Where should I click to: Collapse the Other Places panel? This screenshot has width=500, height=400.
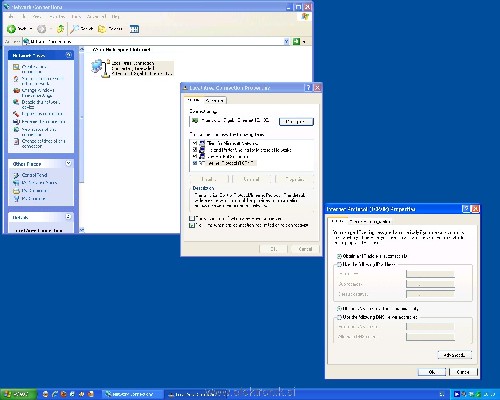(x=68, y=163)
